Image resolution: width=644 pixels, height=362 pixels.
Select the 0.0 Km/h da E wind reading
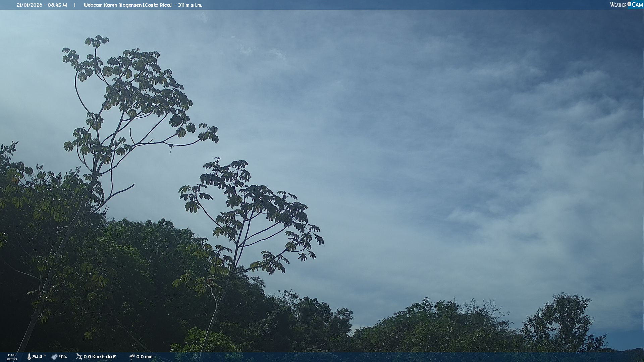pos(100,357)
